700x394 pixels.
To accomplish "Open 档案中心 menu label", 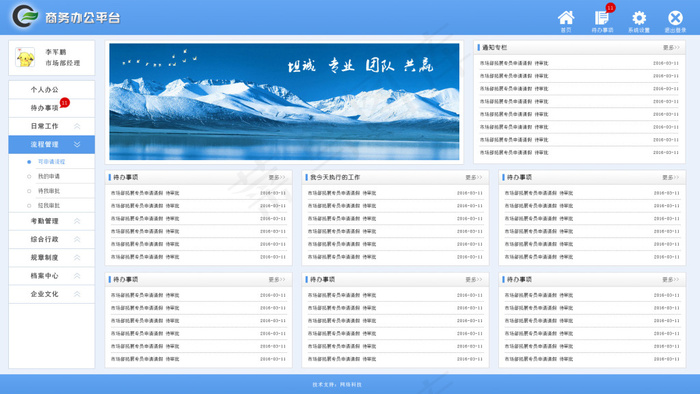I will (45, 276).
